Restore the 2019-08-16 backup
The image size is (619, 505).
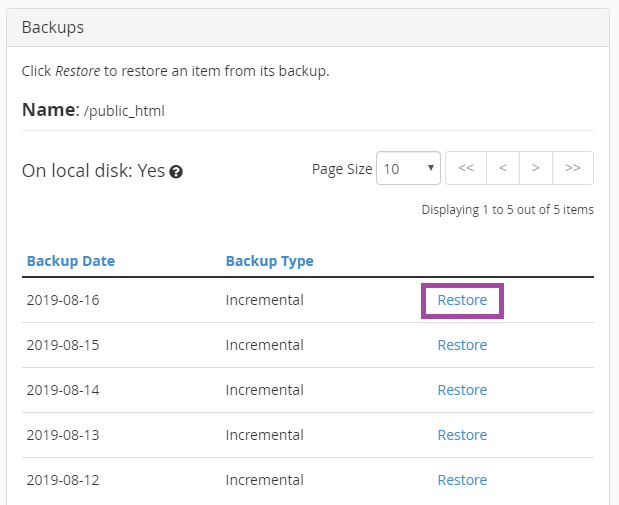(x=462, y=300)
